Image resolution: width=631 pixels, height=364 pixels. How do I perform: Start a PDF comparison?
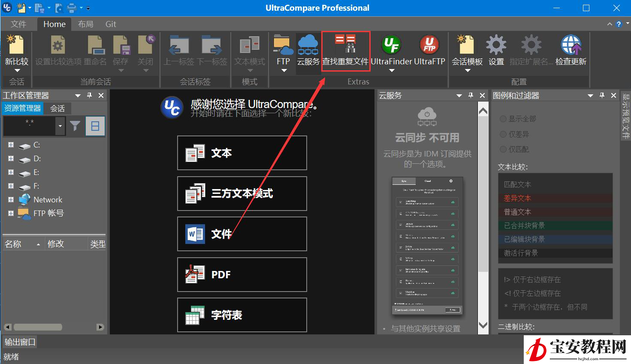point(242,274)
